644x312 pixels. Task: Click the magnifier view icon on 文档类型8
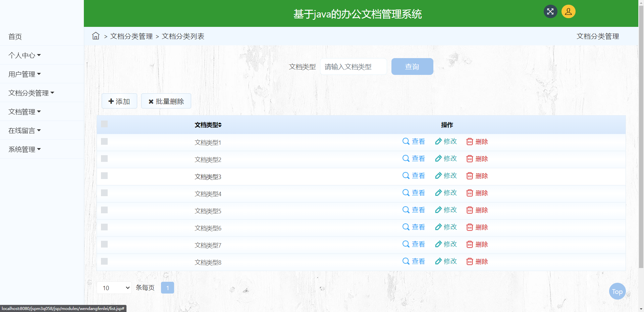(x=405, y=261)
